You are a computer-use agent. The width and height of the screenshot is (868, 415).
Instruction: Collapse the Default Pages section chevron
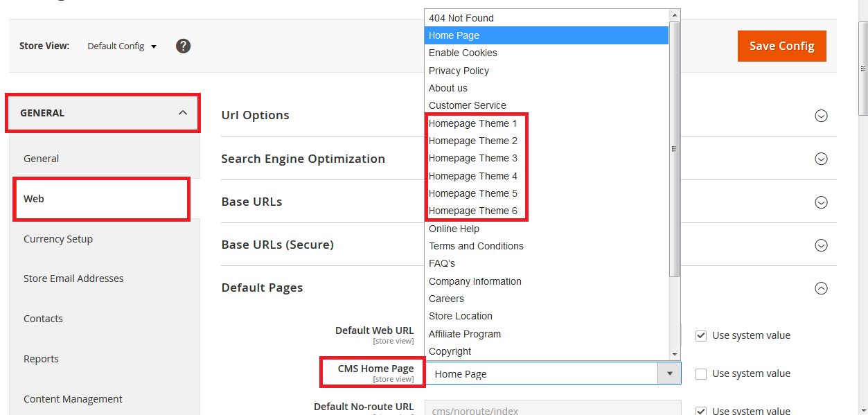coord(821,288)
